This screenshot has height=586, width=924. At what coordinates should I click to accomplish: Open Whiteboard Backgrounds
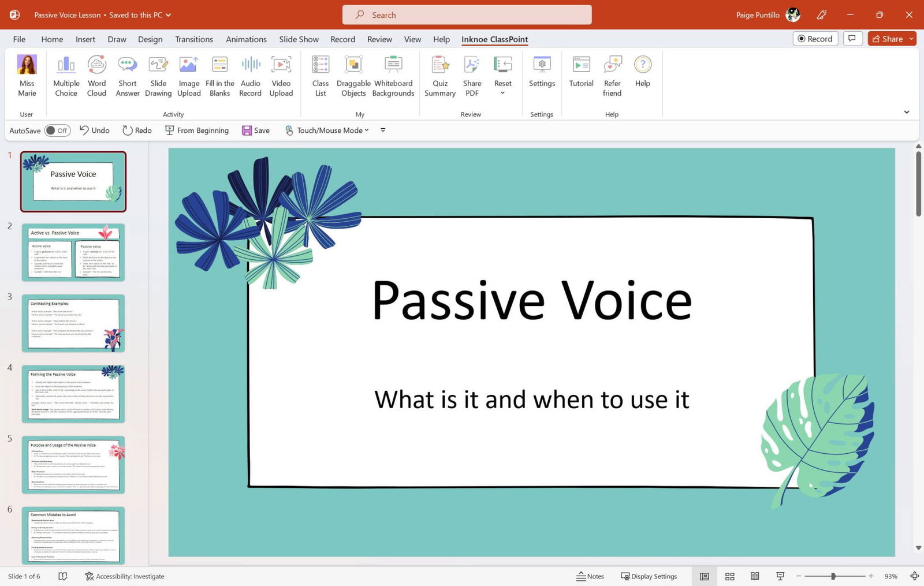click(393, 75)
